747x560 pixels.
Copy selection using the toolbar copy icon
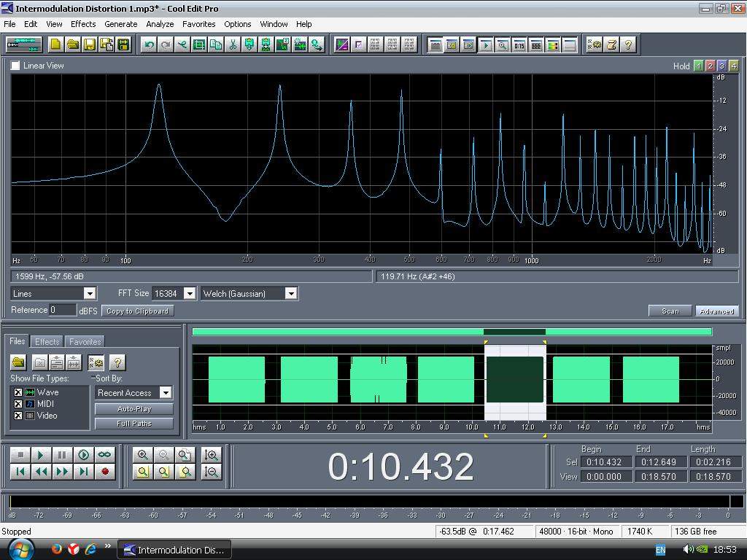click(x=216, y=44)
